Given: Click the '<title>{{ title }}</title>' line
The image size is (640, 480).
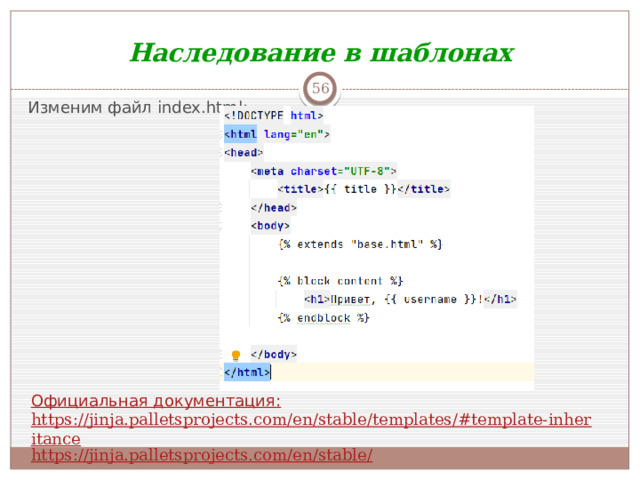Looking at the screenshot, I should click(363, 189).
